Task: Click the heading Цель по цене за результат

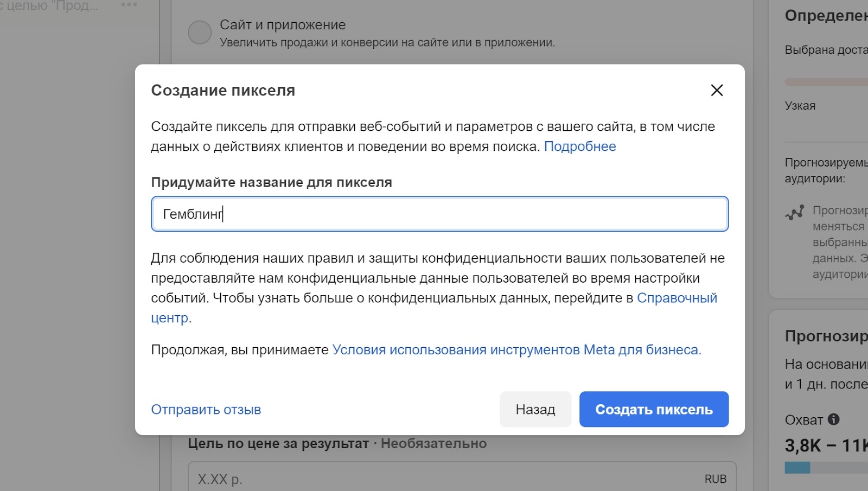Action: click(x=278, y=444)
